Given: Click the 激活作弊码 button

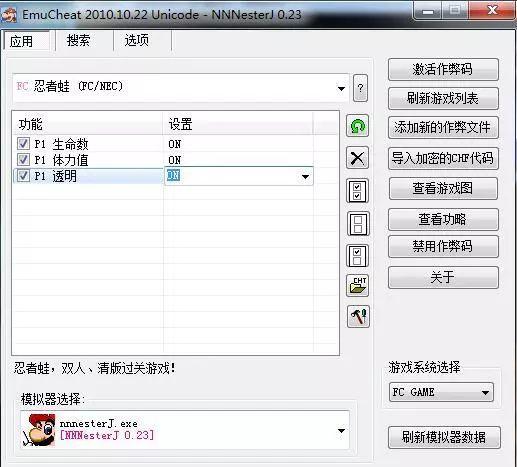Looking at the screenshot, I should click(443, 69).
